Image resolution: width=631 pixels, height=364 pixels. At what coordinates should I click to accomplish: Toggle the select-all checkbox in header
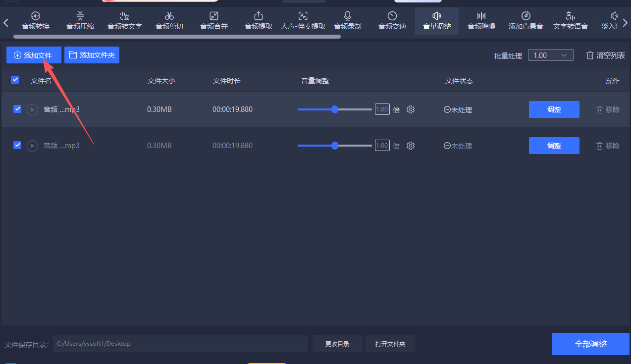[15, 80]
